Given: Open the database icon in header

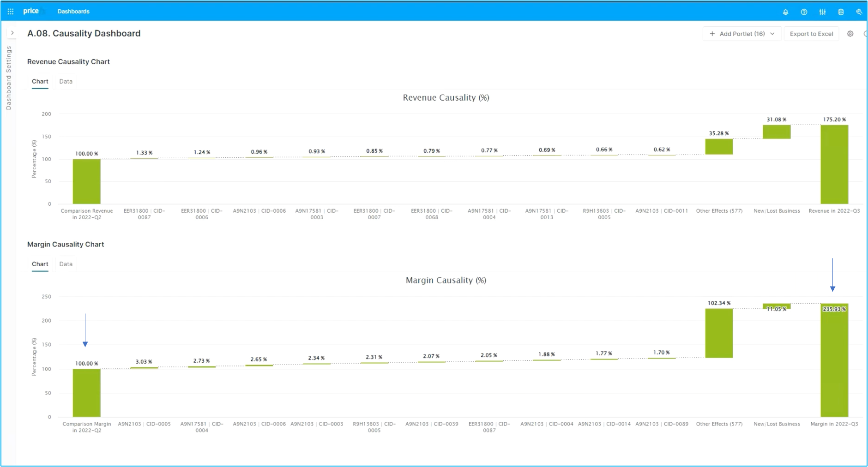Looking at the screenshot, I should coord(841,12).
